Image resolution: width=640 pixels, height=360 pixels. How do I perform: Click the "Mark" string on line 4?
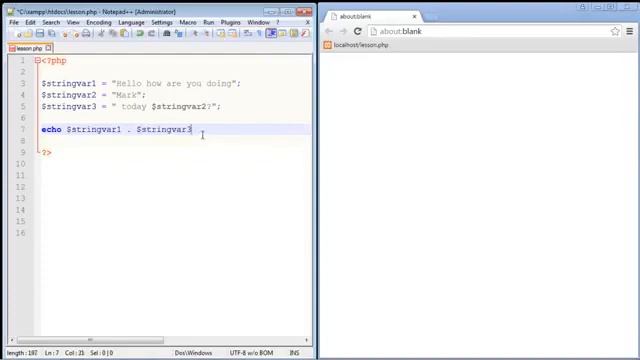click(126, 95)
